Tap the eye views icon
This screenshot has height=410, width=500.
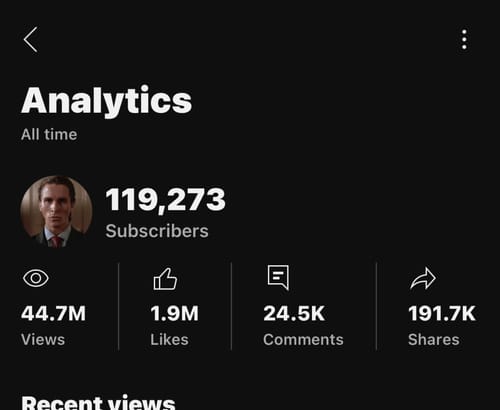point(36,278)
